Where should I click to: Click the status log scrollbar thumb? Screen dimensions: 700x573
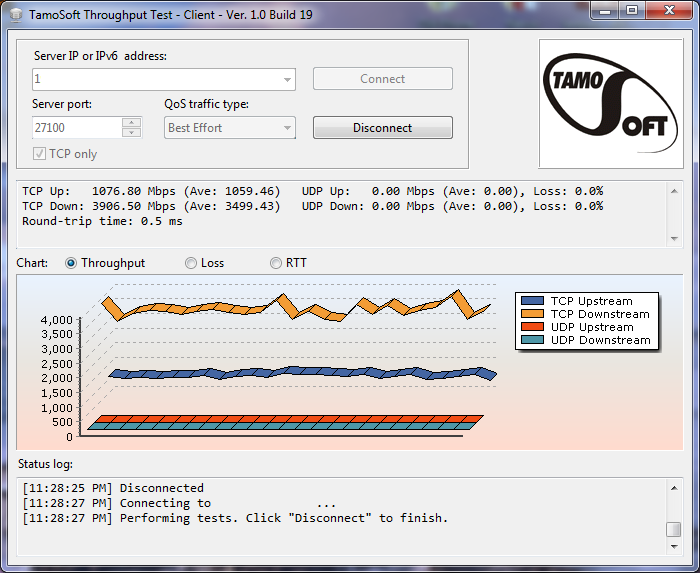[x=674, y=529]
